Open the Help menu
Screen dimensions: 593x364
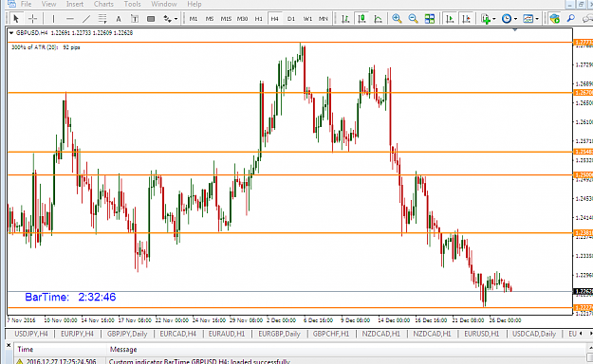coord(195,4)
